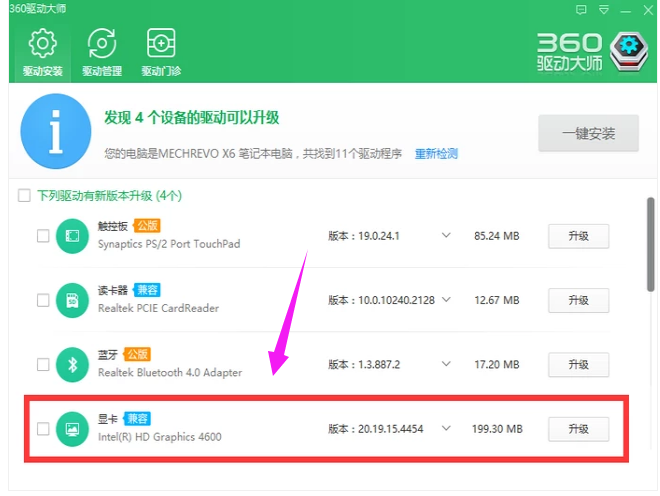Click the 公版 tag next to 蓝牙

(137, 354)
